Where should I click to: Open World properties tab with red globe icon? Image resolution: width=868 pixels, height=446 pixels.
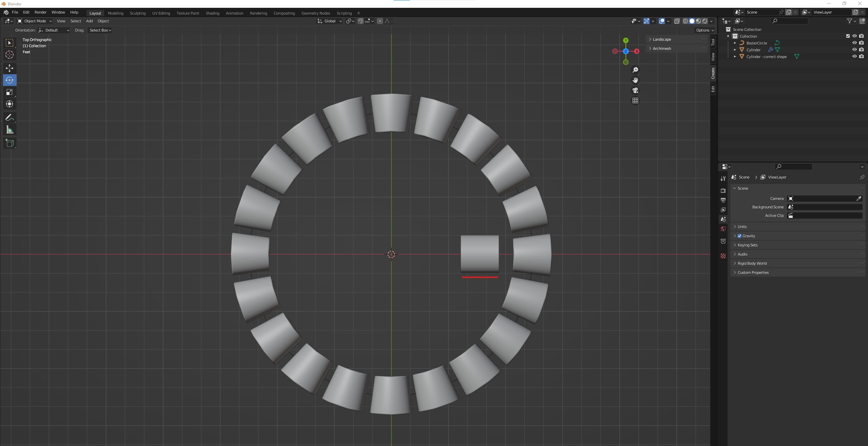click(x=723, y=228)
